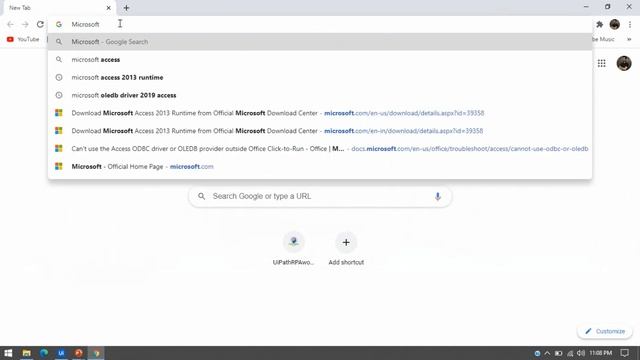This screenshot has height=360, width=640.
Task: Click the clock icon beside 'access 2013 runtime'
Action: coord(59,77)
